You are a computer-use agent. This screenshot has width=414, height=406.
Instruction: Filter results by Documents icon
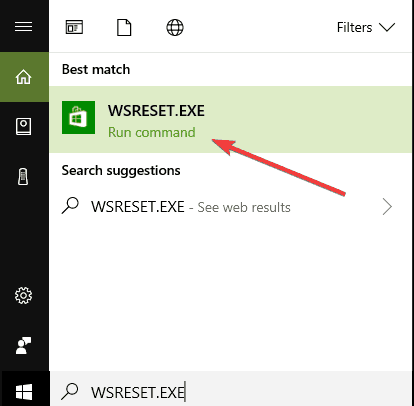click(124, 27)
